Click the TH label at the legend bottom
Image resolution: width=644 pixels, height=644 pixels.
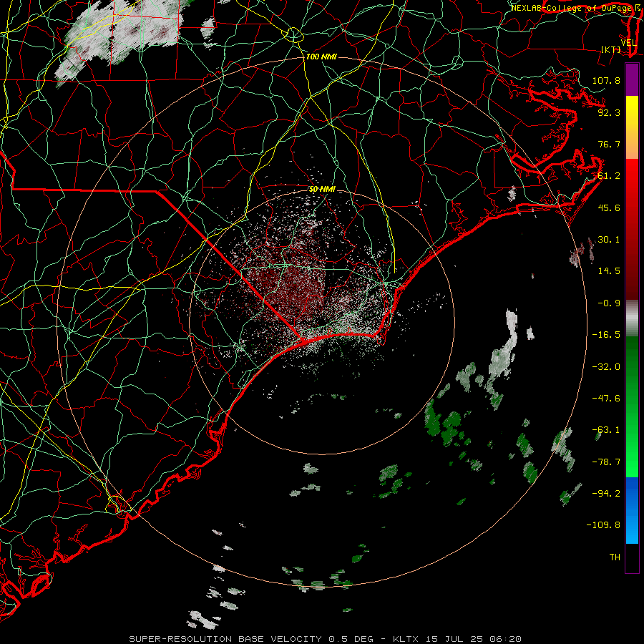615,557
